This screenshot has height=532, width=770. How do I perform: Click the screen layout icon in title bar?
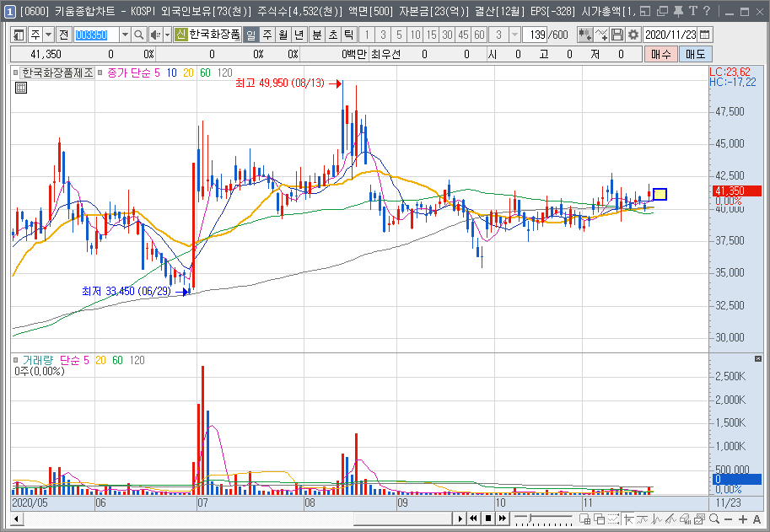point(645,11)
